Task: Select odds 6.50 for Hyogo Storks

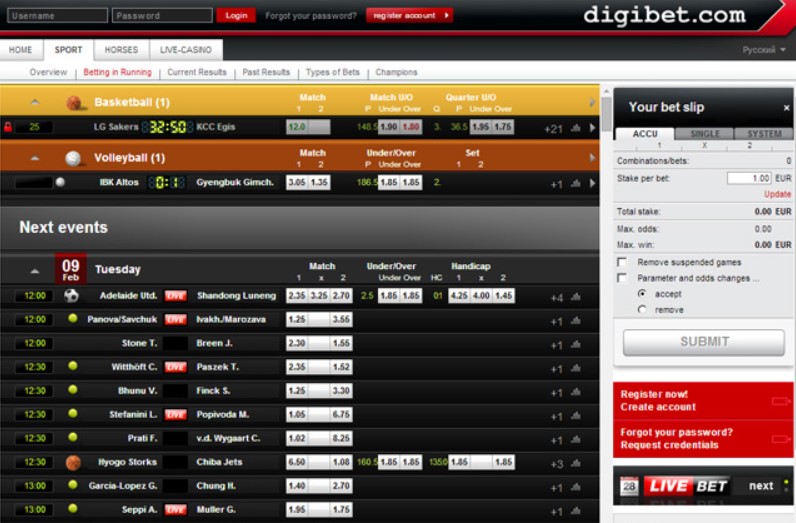Action: [x=297, y=462]
